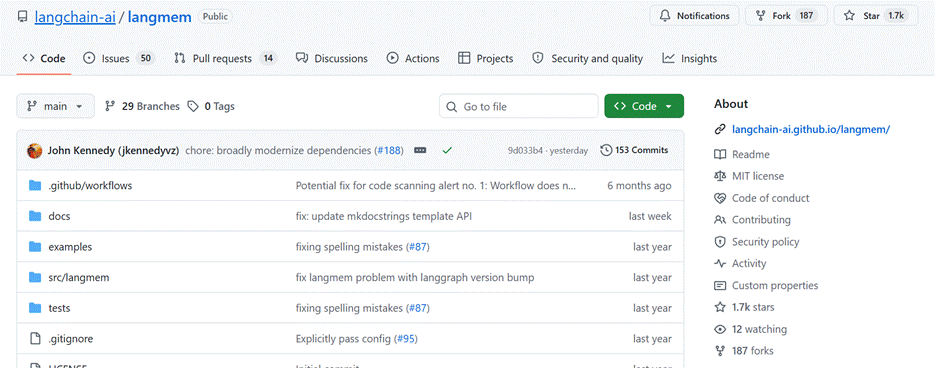Click the folder icon next to tests
Screen dimensions: 935x368
click(35, 308)
